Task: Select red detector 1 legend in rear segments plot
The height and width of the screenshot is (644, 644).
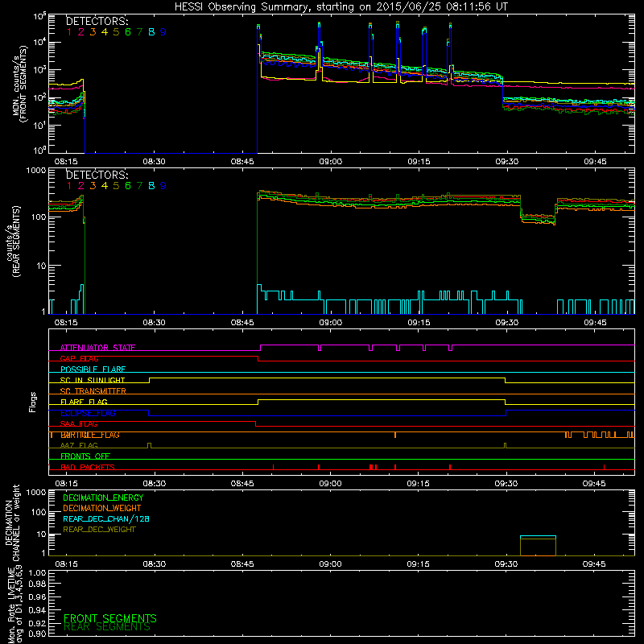Action: (69, 186)
